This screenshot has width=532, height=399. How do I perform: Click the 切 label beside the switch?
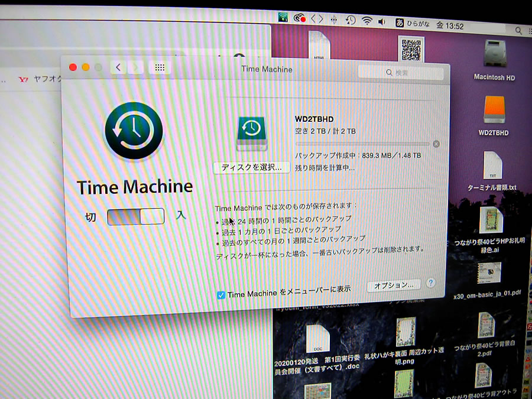coord(90,217)
